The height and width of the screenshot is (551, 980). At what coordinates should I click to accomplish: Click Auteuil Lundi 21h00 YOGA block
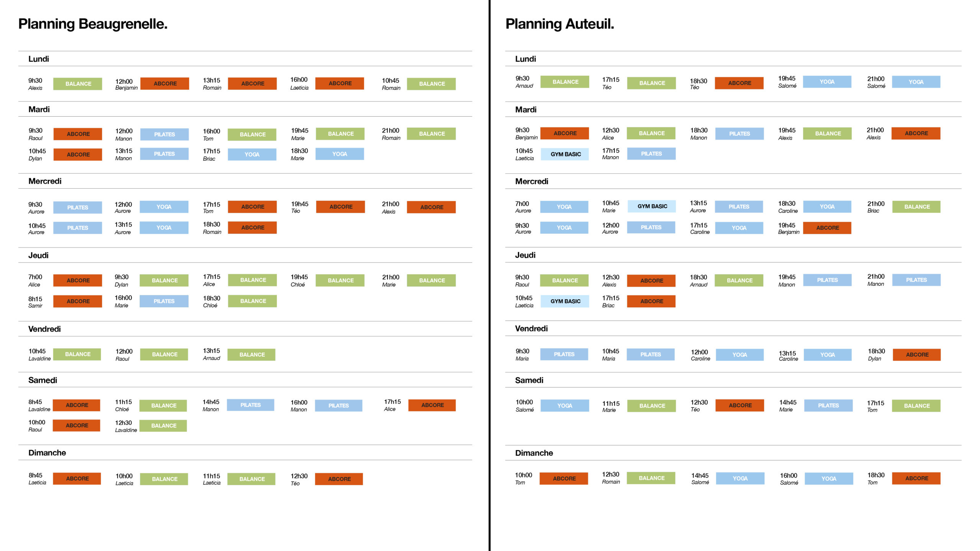(x=916, y=82)
